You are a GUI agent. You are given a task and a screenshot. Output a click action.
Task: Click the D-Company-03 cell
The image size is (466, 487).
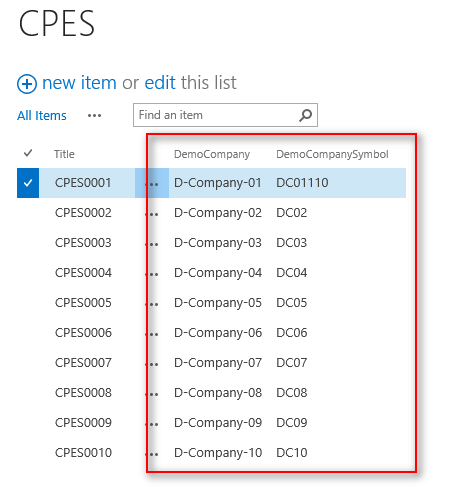click(218, 243)
